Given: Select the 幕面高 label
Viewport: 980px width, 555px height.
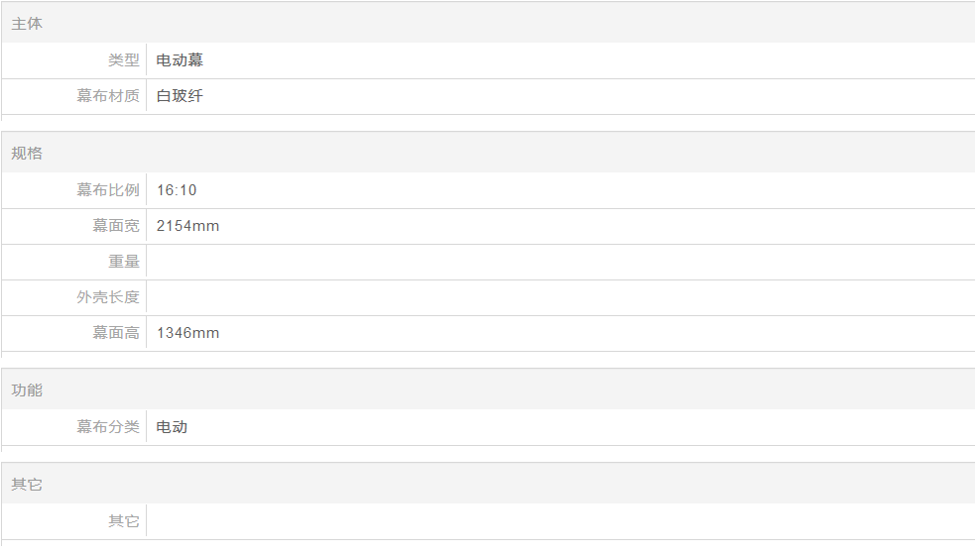Looking at the screenshot, I should (x=116, y=333).
